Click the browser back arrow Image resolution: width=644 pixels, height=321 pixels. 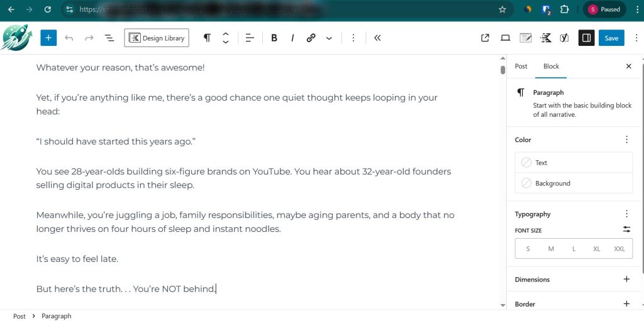click(11, 9)
